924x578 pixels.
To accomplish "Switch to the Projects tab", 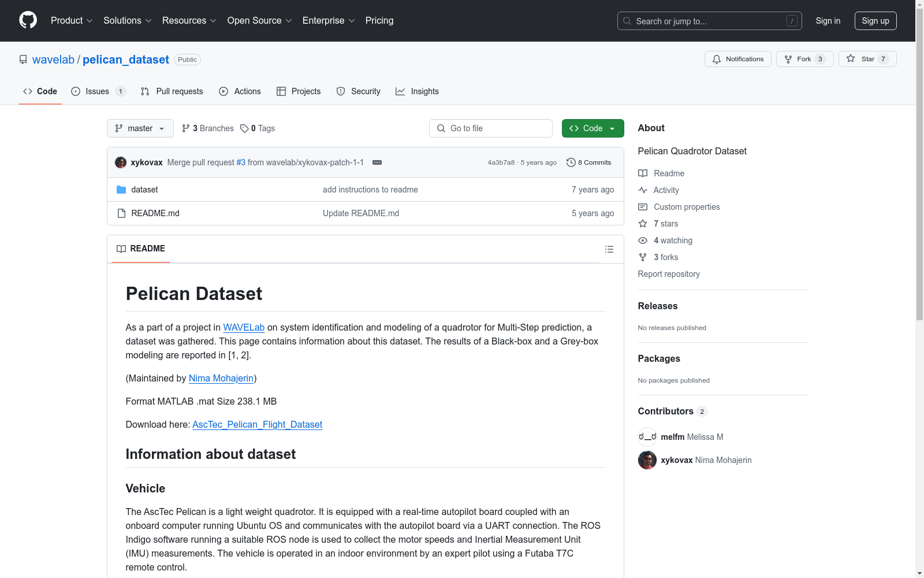I will tap(299, 91).
